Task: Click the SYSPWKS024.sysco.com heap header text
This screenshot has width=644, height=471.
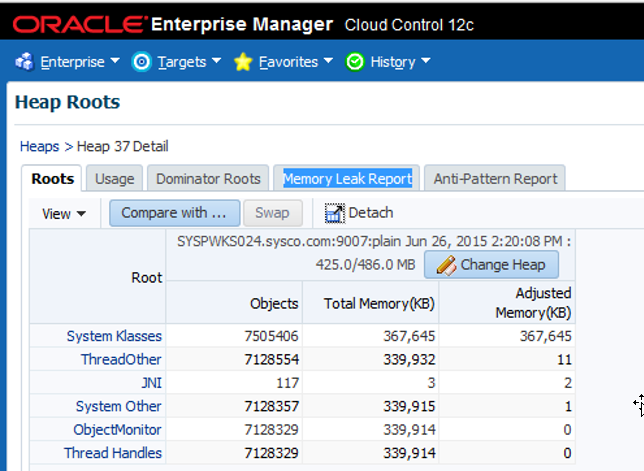Action: tap(374, 241)
